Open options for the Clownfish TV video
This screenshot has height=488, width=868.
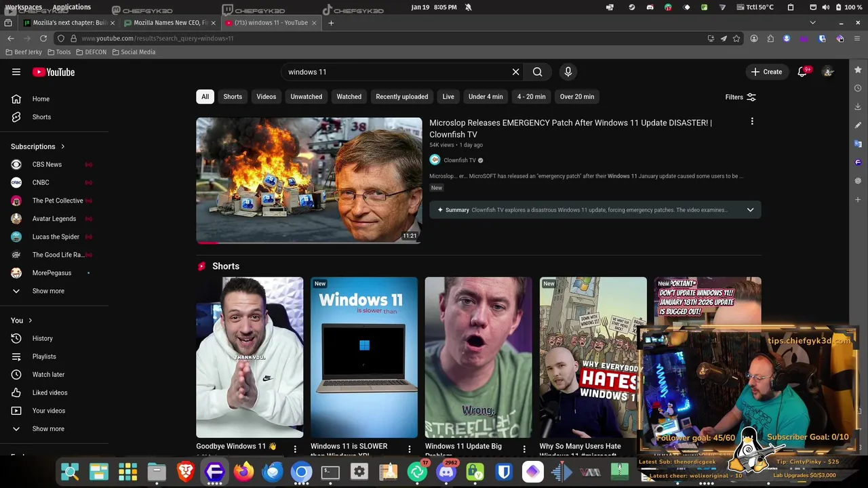click(x=751, y=121)
